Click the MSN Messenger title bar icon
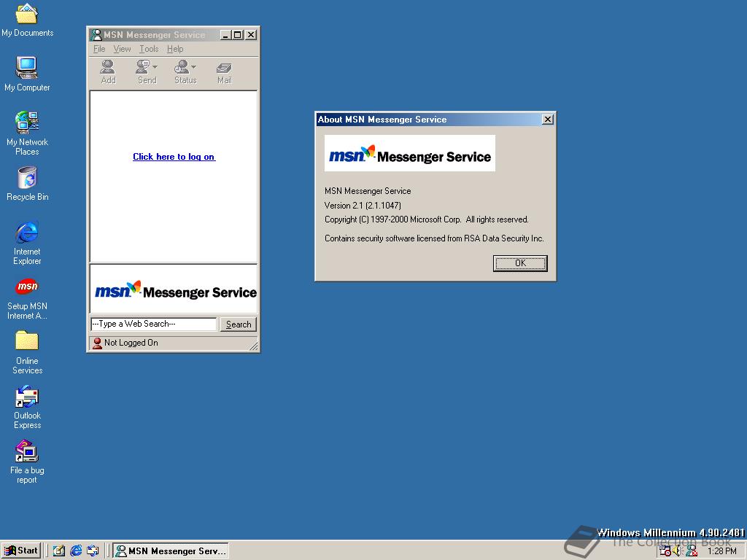 [x=96, y=35]
